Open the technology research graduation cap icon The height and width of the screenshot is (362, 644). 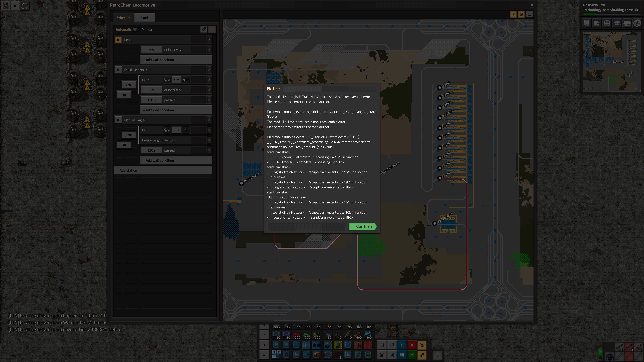pyautogui.click(x=617, y=23)
